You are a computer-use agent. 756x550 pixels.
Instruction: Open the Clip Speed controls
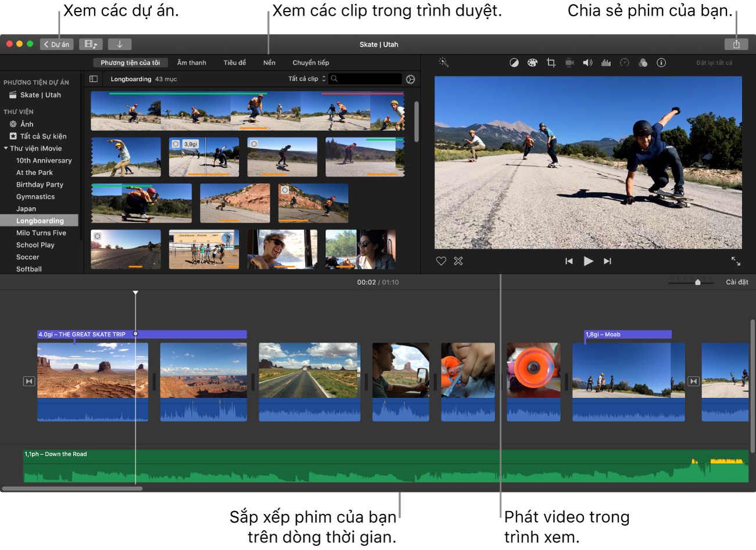pos(624,63)
